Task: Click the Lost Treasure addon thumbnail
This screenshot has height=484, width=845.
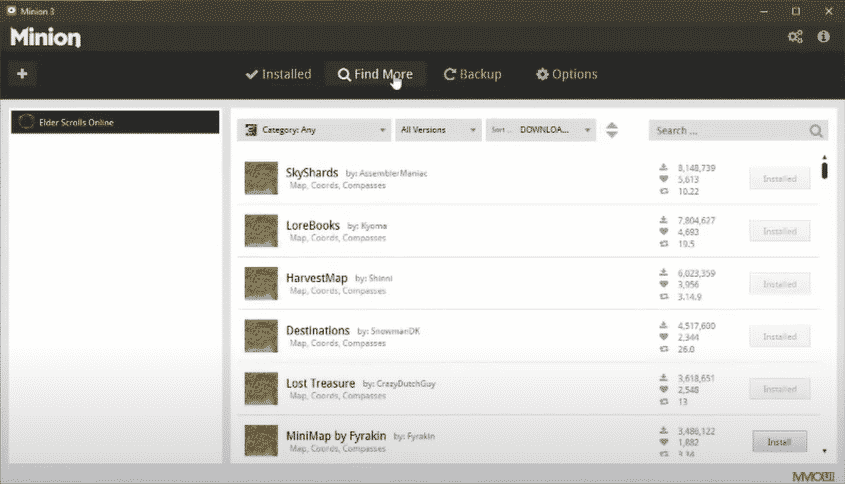Action: tap(261, 388)
